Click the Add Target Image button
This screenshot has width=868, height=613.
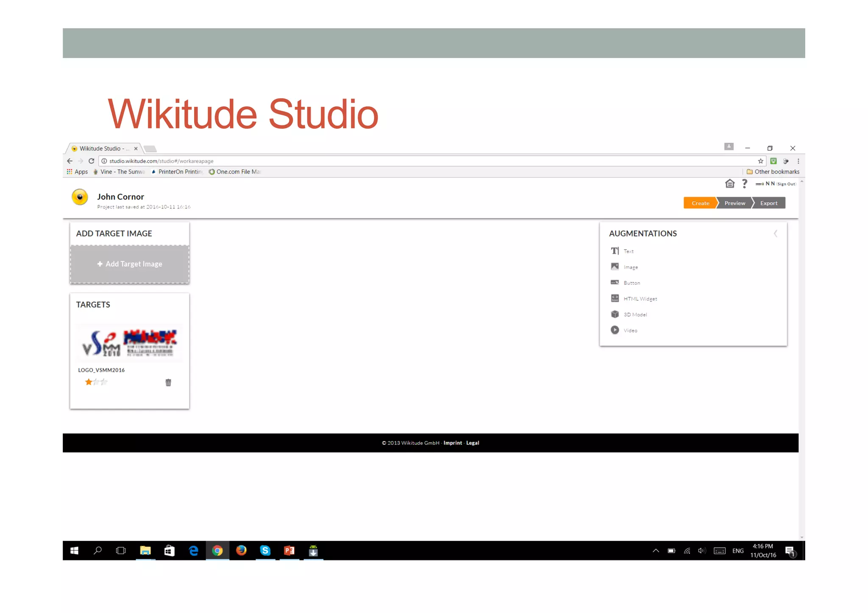[130, 264]
